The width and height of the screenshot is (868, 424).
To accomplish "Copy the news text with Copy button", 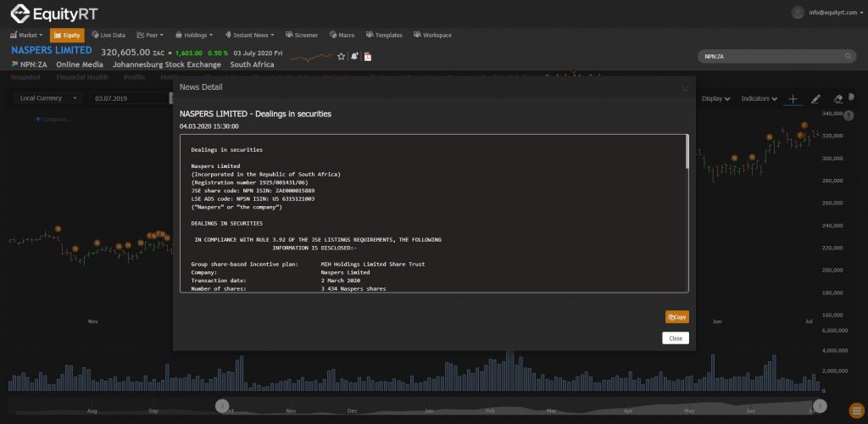I will [x=677, y=317].
